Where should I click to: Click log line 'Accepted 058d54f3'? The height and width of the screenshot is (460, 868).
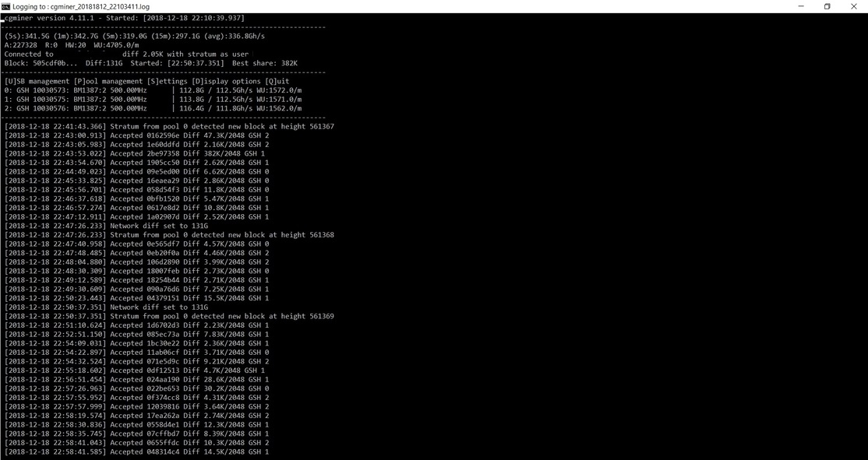(x=136, y=190)
